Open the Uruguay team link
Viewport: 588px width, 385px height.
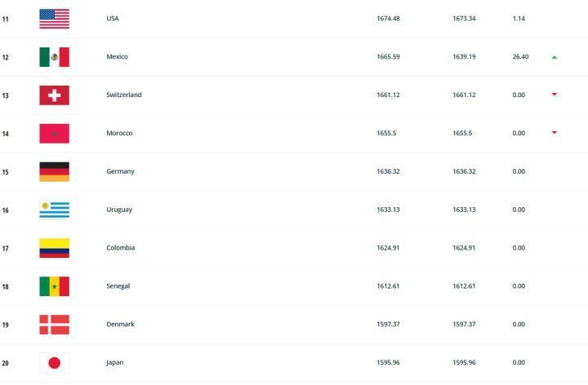pos(119,210)
